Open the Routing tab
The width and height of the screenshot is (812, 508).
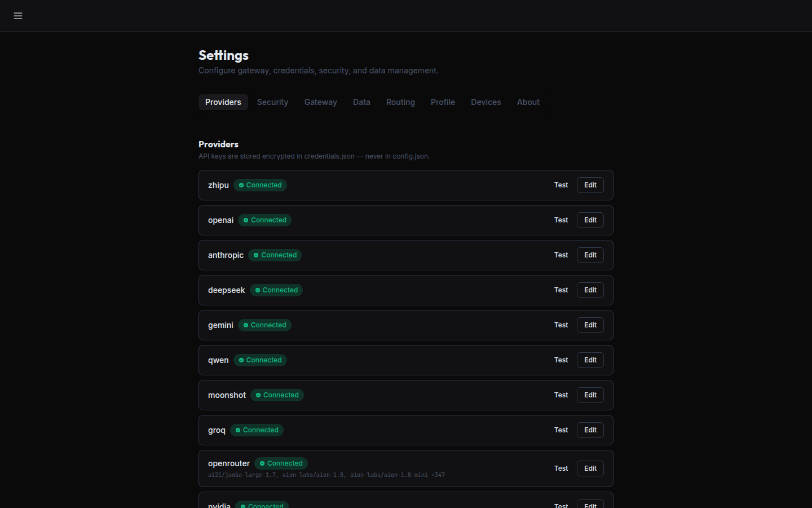click(x=400, y=102)
